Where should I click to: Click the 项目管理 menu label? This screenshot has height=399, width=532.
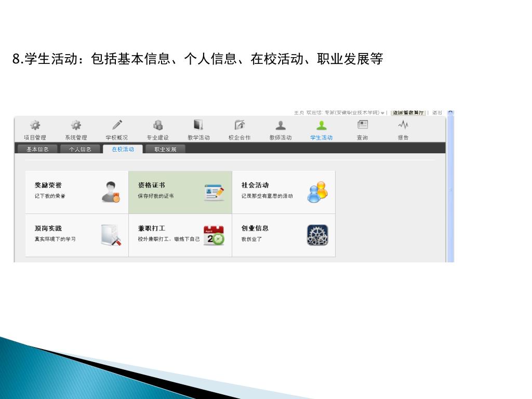click(35, 137)
